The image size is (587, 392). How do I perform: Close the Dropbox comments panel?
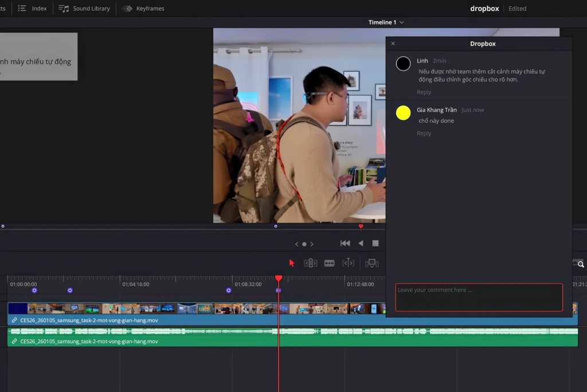point(393,44)
